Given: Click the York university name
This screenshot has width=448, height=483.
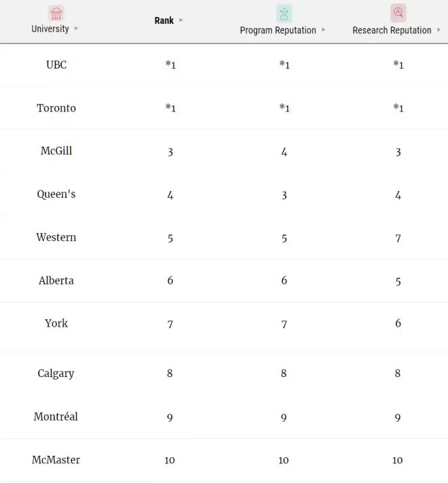Looking at the screenshot, I should (x=56, y=323).
